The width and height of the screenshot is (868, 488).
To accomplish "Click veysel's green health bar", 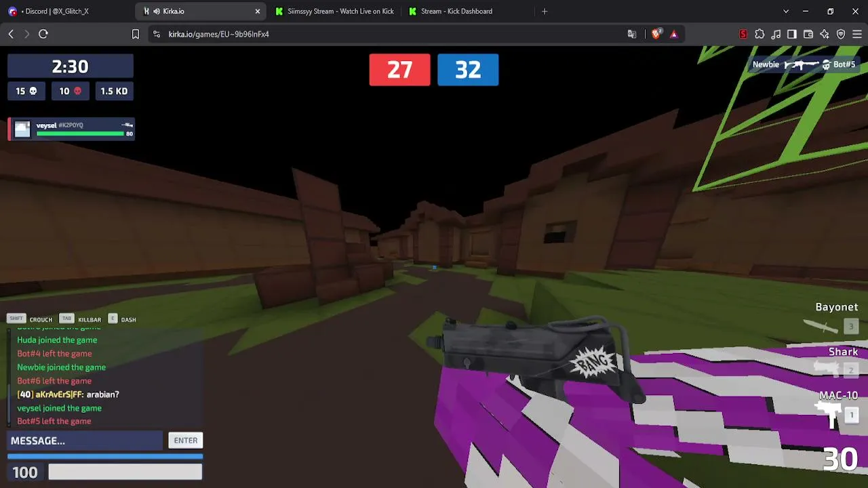I will pos(80,134).
